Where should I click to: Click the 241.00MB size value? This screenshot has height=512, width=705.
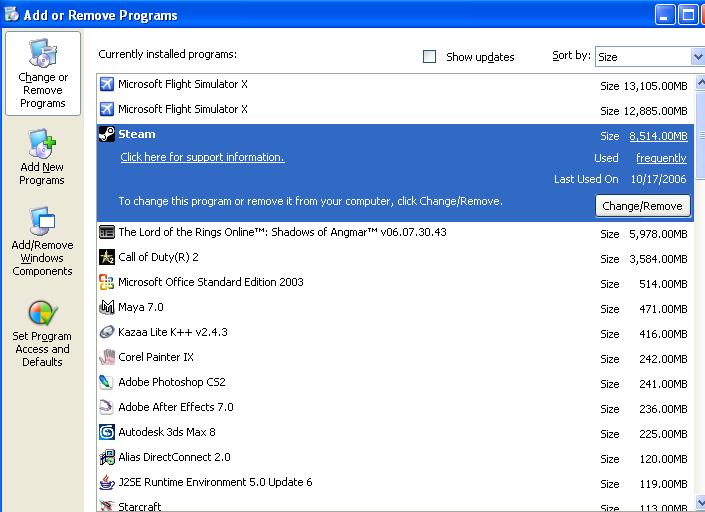663,384
